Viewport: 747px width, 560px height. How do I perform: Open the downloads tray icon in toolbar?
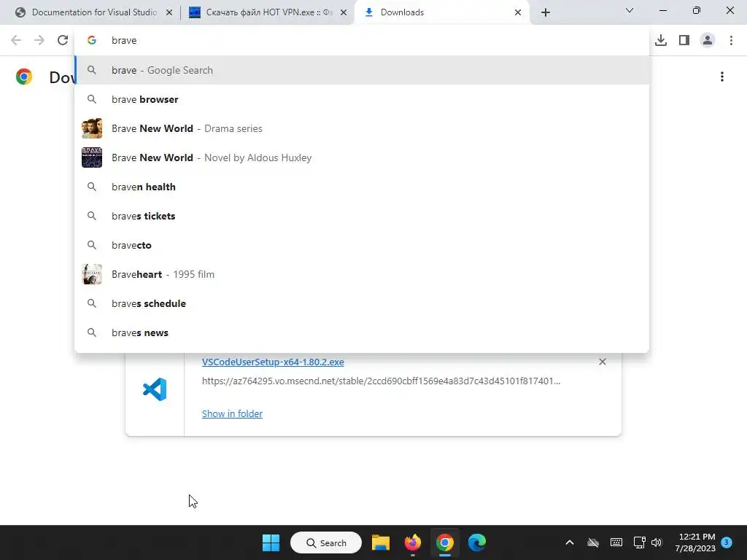pyautogui.click(x=661, y=40)
